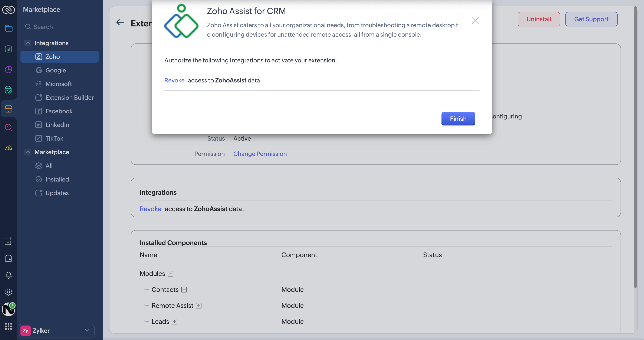This screenshot has width=644, height=340.
Task: Open the Zylker organization dropdown
Action: point(56,330)
